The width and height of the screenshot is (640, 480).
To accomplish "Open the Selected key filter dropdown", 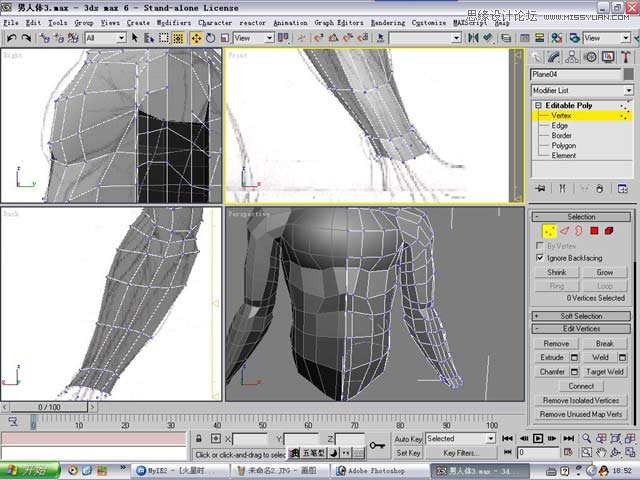I will (x=461, y=439).
